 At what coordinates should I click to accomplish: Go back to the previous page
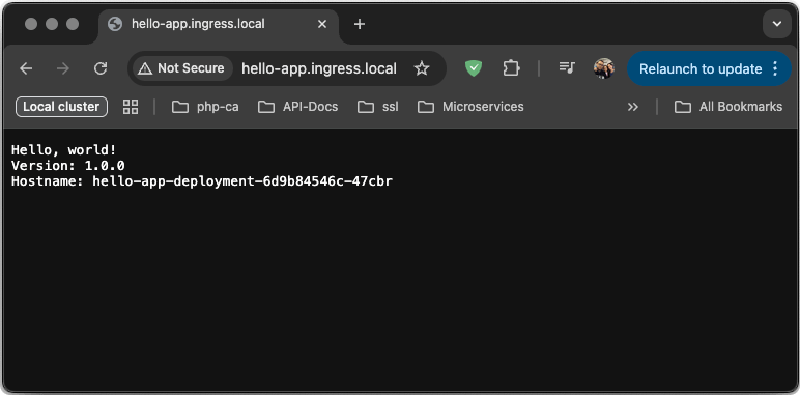tap(26, 68)
